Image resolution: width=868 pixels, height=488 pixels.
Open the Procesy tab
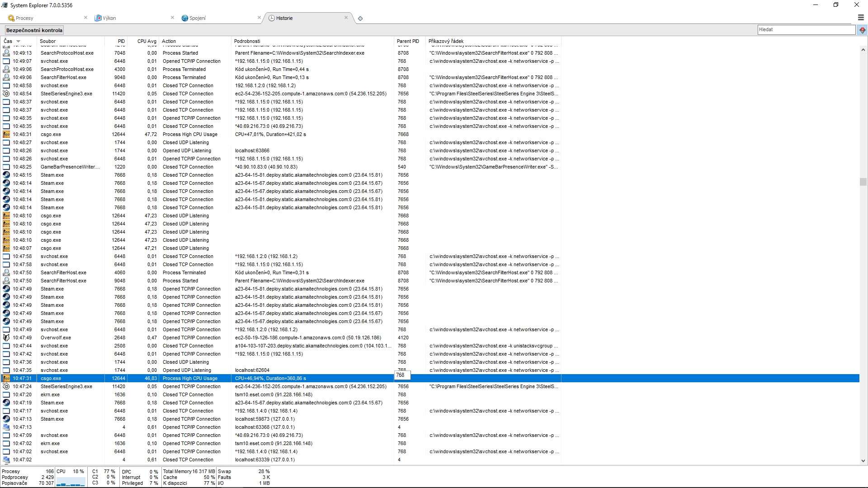coord(24,18)
